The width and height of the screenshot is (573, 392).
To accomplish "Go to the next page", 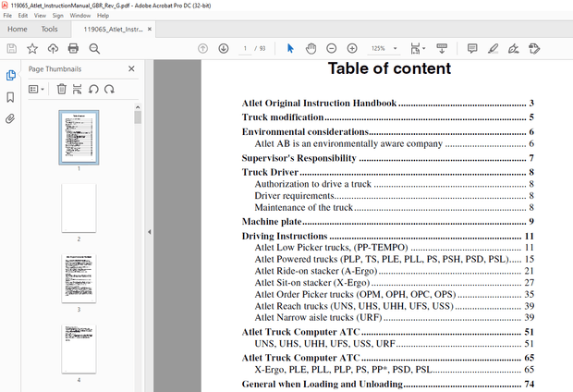I will click(224, 48).
